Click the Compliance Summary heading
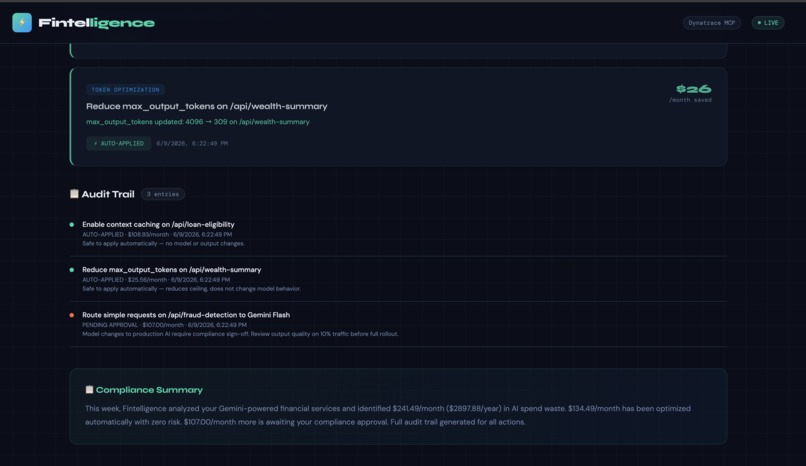Image resolution: width=806 pixels, height=466 pixels. pos(149,390)
